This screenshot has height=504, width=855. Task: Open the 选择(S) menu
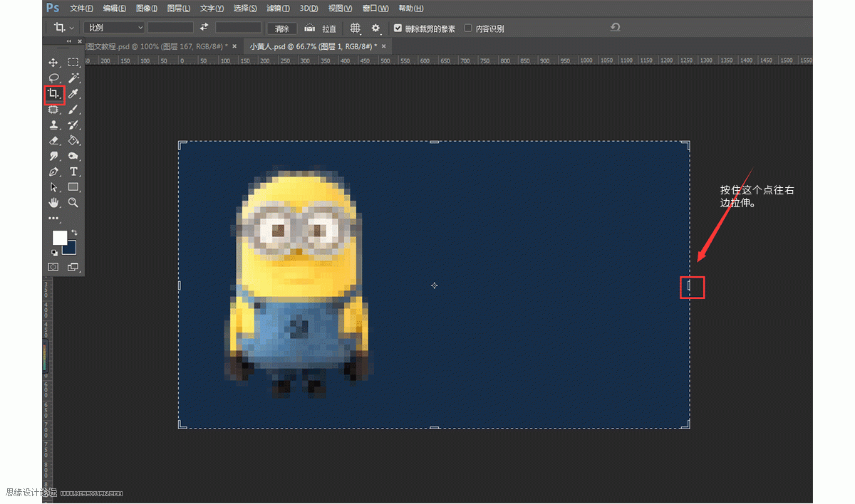pyautogui.click(x=245, y=9)
